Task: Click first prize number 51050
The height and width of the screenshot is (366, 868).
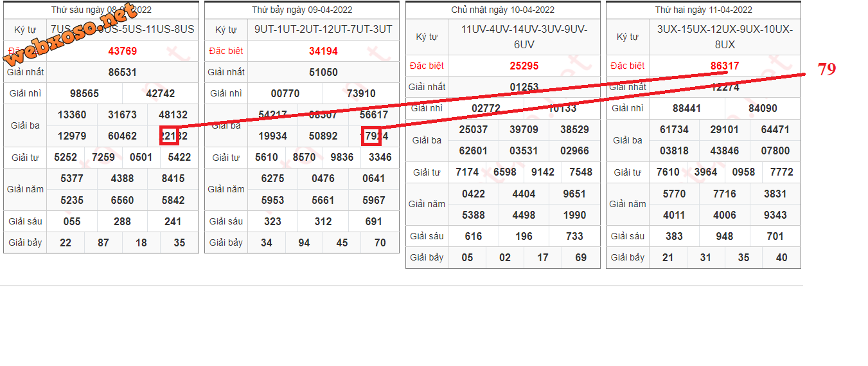Action: (x=323, y=72)
